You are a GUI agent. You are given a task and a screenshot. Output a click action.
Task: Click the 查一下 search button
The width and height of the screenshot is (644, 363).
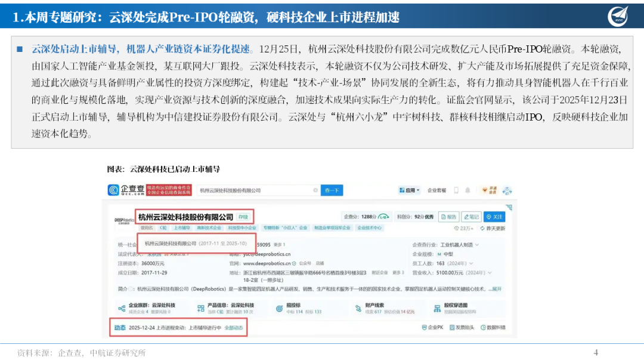click(332, 190)
